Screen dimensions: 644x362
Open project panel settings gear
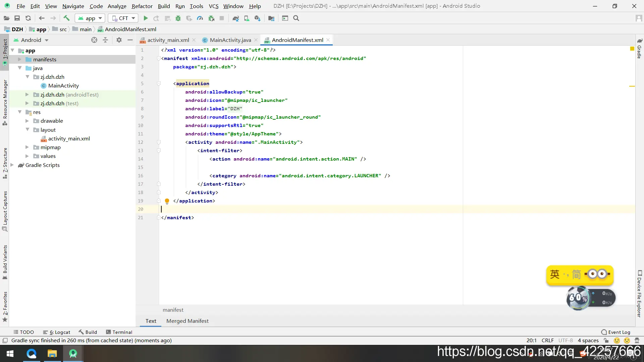tap(119, 40)
